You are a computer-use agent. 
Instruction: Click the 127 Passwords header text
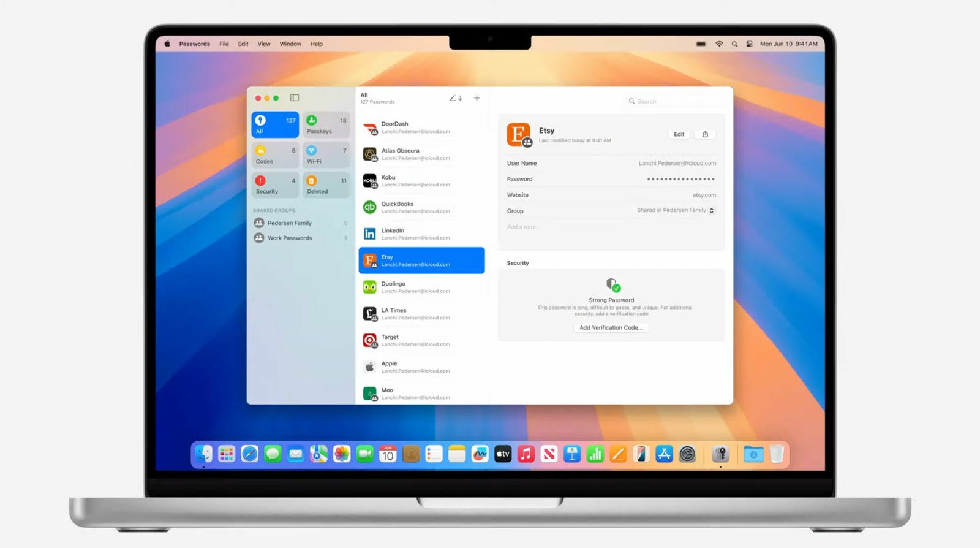click(377, 102)
